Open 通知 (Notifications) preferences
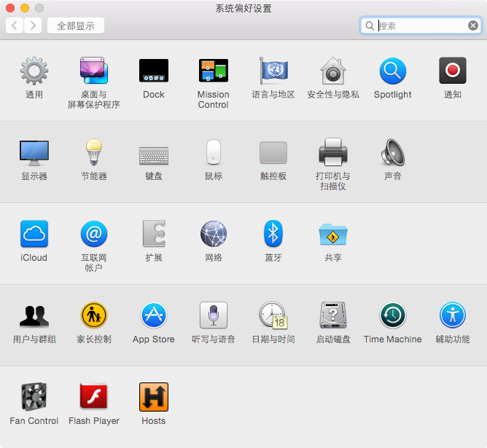Image resolution: width=487 pixels, height=448 pixels. coord(453,71)
